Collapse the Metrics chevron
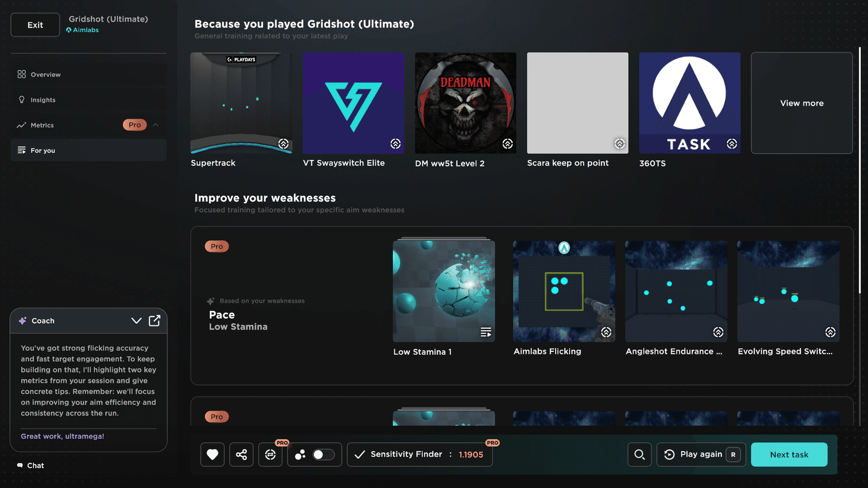 pos(156,125)
